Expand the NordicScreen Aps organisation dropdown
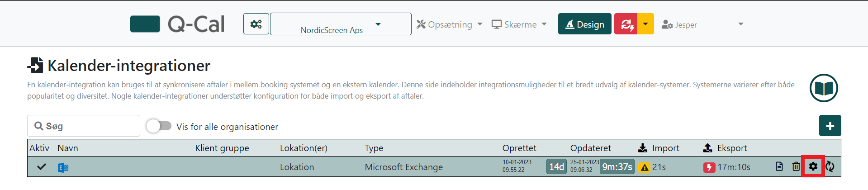 [341, 24]
